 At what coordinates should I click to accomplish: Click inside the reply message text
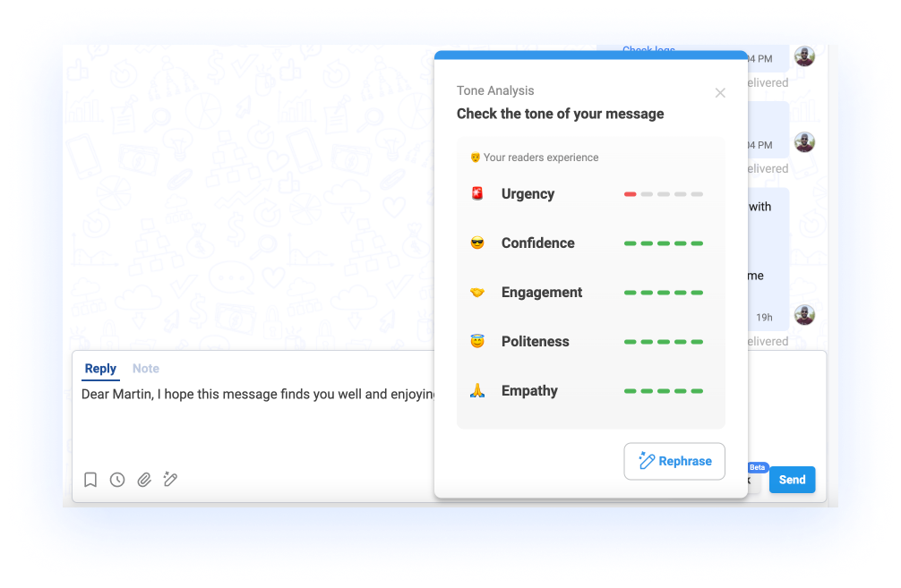[x=258, y=395]
